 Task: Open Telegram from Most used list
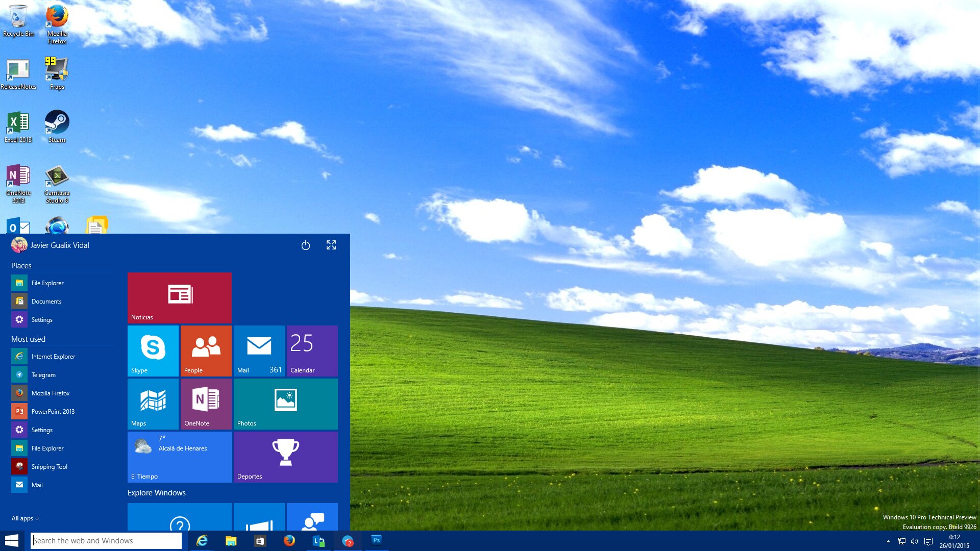(43, 375)
